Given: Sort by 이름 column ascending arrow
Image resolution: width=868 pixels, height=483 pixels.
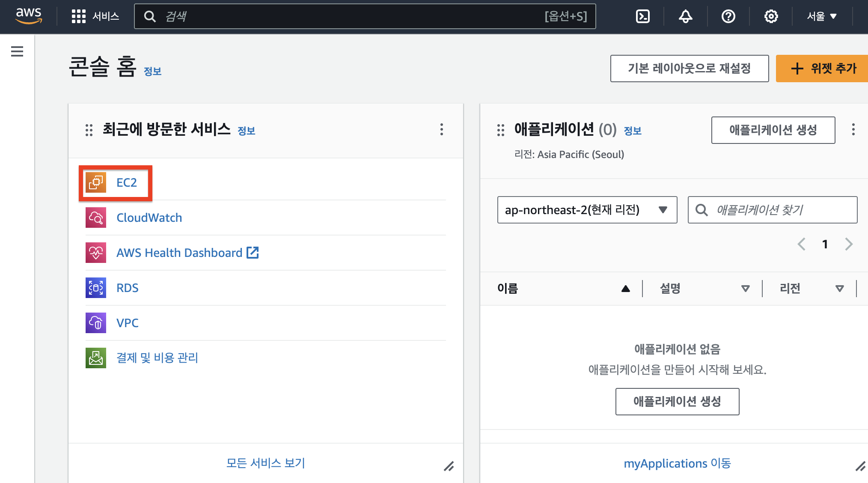Looking at the screenshot, I should (626, 289).
